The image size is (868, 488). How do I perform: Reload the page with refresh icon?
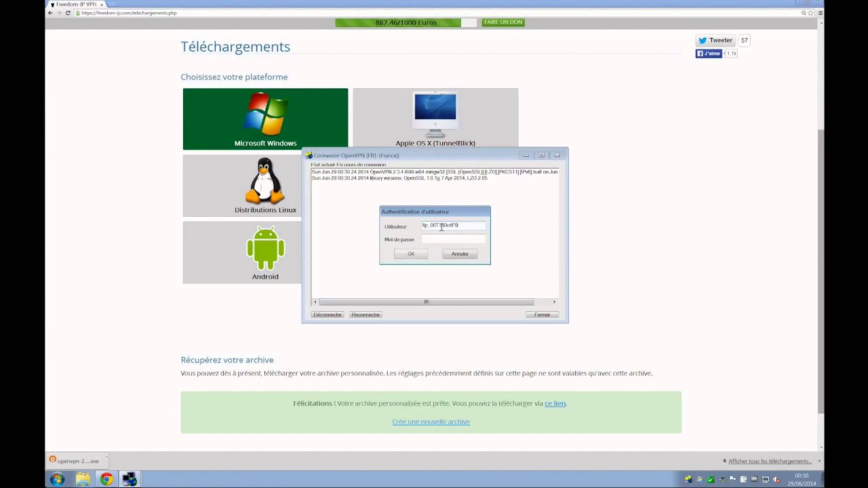click(68, 13)
